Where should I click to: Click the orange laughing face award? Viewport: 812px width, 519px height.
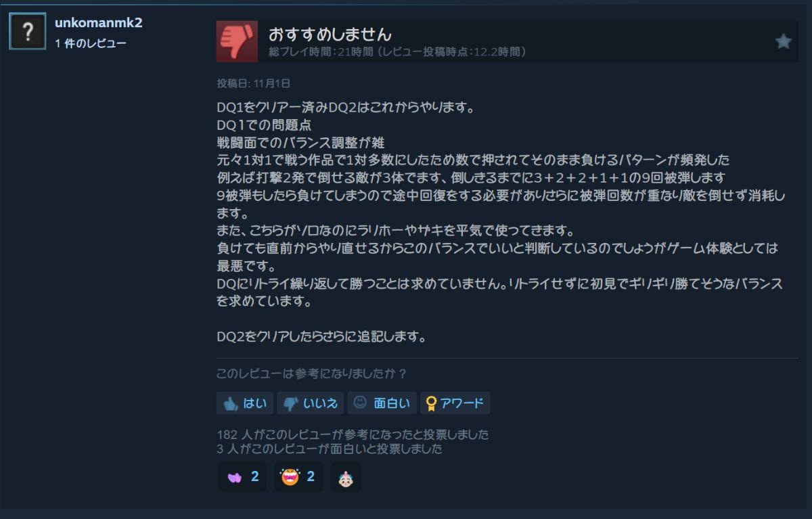[x=290, y=476]
